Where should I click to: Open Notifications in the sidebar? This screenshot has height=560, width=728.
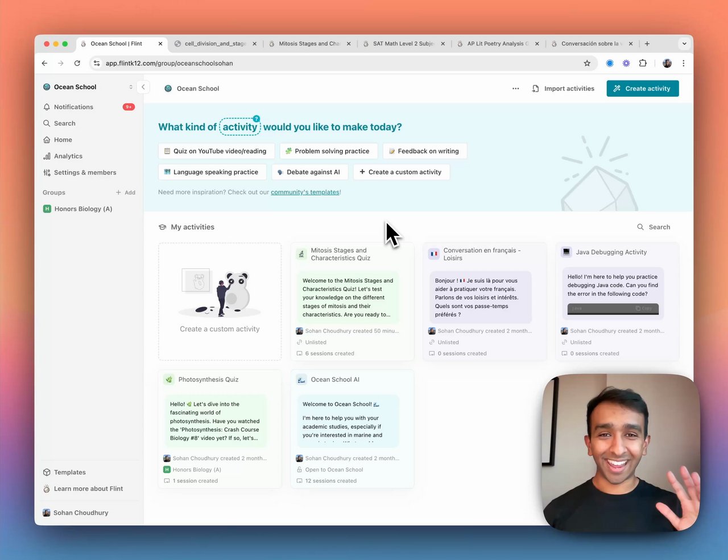click(89, 107)
